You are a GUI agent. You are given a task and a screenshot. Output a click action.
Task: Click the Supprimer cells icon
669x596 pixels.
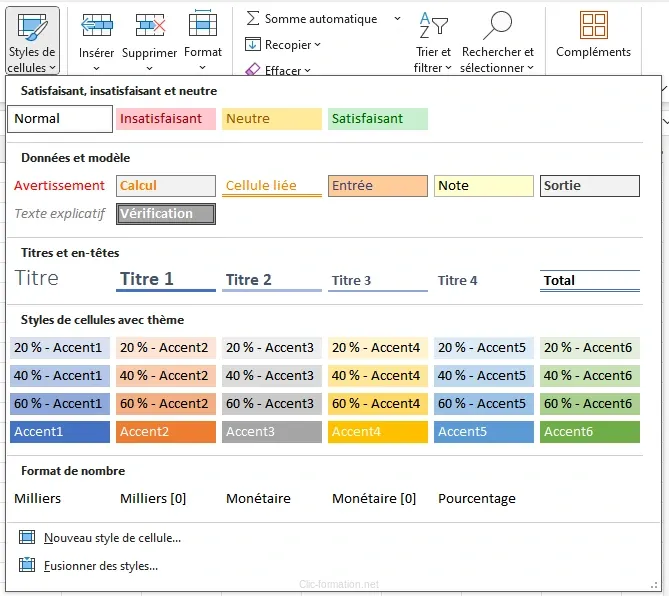coord(150,25)
